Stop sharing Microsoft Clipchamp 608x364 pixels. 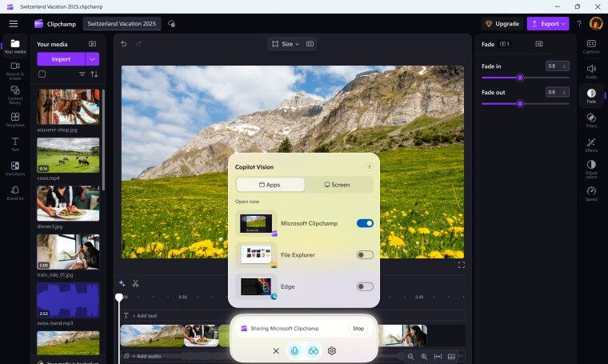click(x=358, y=328)
